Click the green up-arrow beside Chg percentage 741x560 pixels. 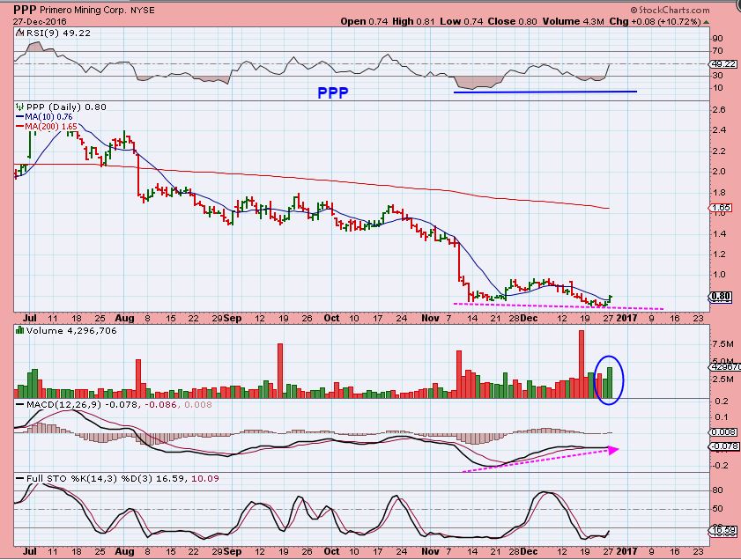pos(706,22)
